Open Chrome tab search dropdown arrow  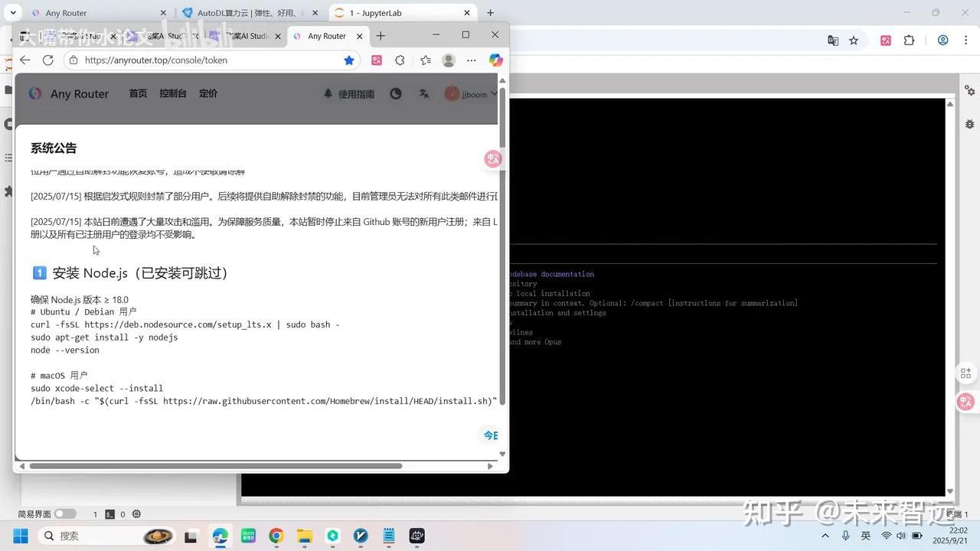coord(13,13)
